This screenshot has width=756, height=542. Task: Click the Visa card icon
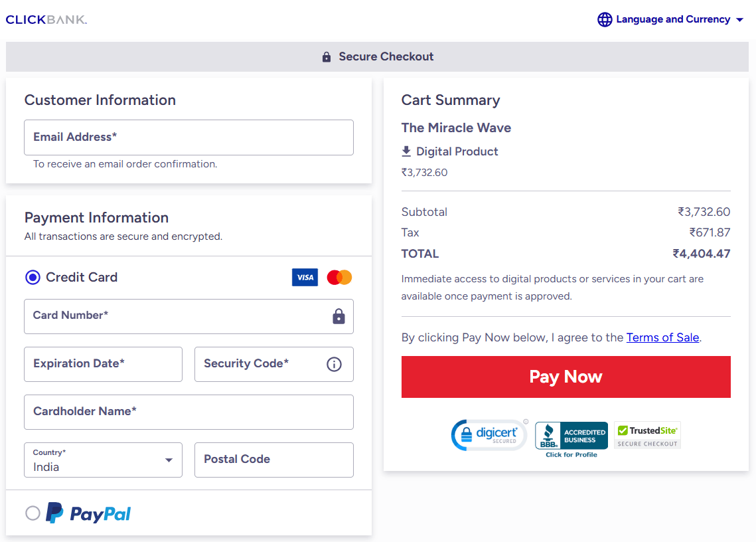point(305,278)
